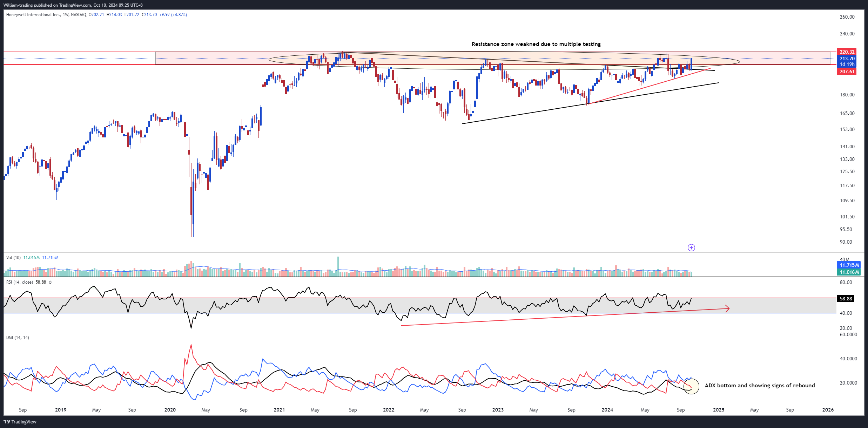Click the 2025 label on time axis

pos(719,410)
